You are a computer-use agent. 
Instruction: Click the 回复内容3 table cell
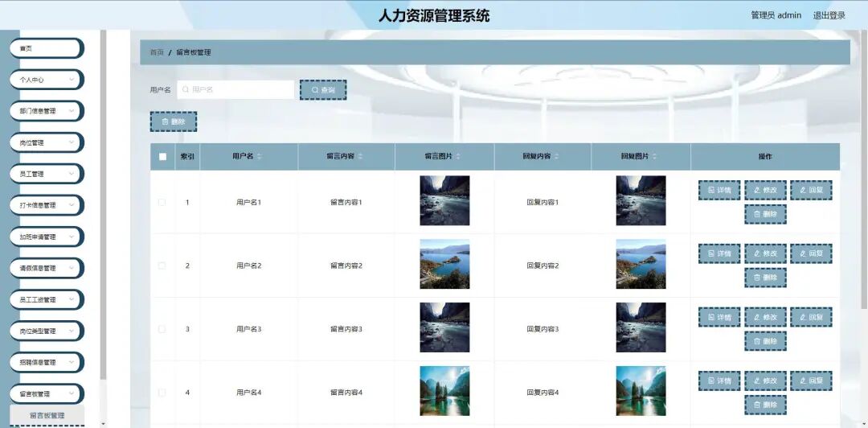[542, 329]
